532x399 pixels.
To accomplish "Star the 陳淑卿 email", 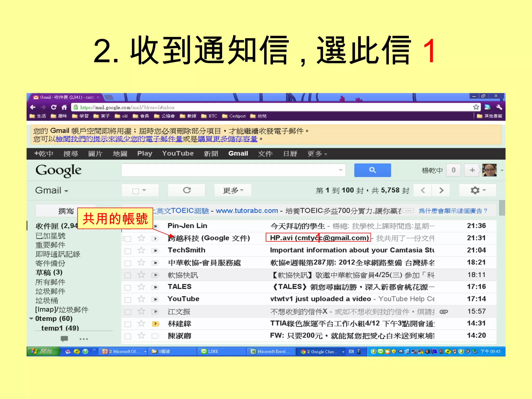I will (x=141, y=336).
